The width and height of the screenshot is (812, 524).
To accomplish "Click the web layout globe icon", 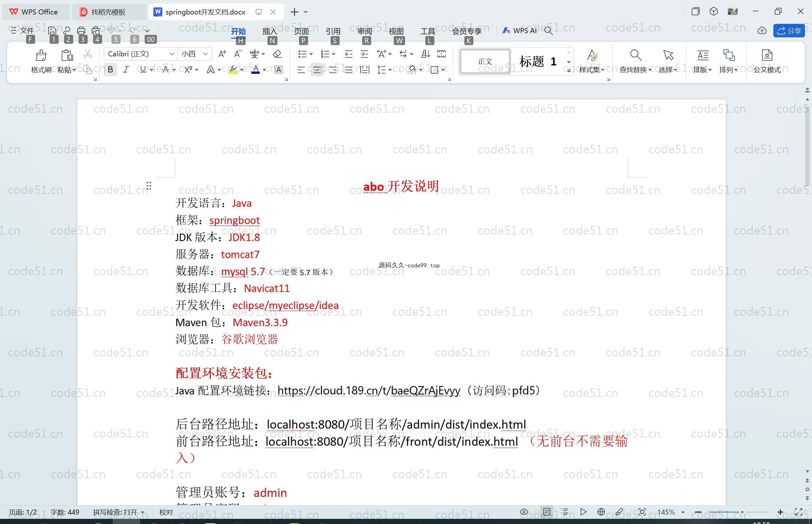I will [601, 512].
